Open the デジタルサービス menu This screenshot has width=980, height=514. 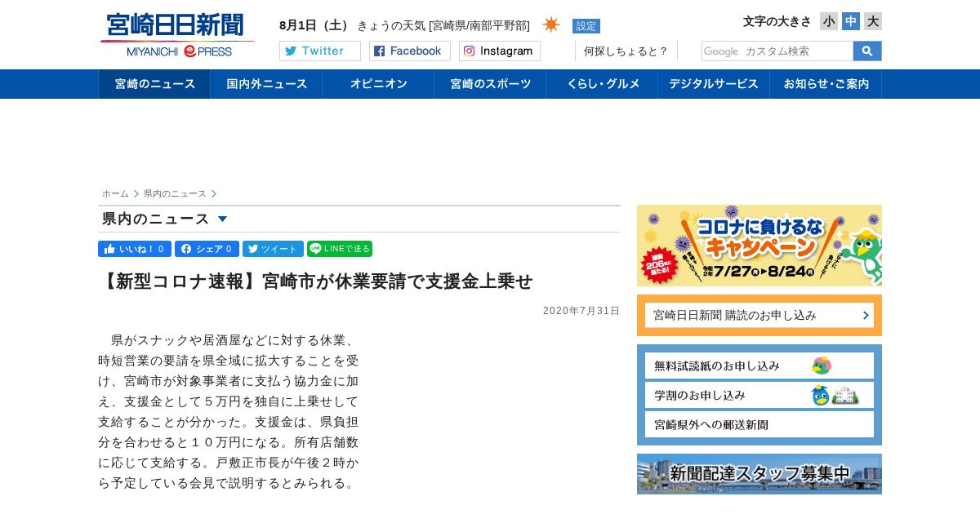714,84
